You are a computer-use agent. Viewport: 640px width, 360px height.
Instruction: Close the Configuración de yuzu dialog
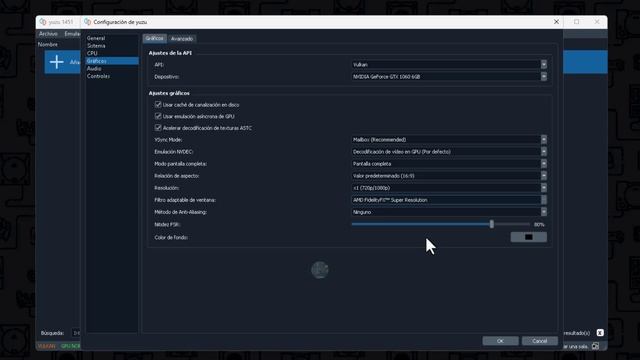point(556,22)
